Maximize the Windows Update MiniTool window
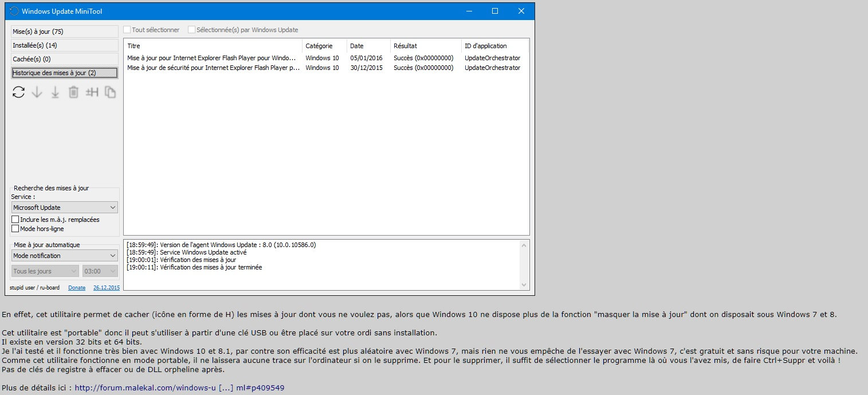This screenshot has height=395, width=868. click(495, 11)
